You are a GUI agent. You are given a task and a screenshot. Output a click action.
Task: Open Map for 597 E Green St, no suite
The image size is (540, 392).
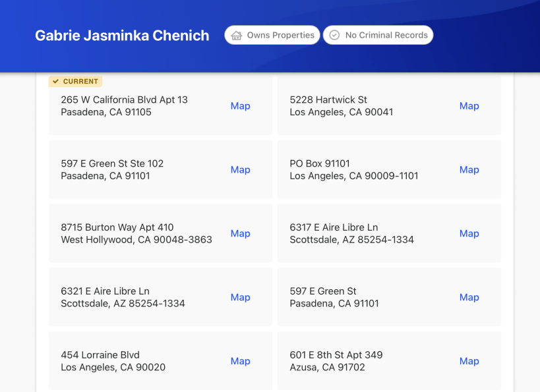[x=469, y=298]
